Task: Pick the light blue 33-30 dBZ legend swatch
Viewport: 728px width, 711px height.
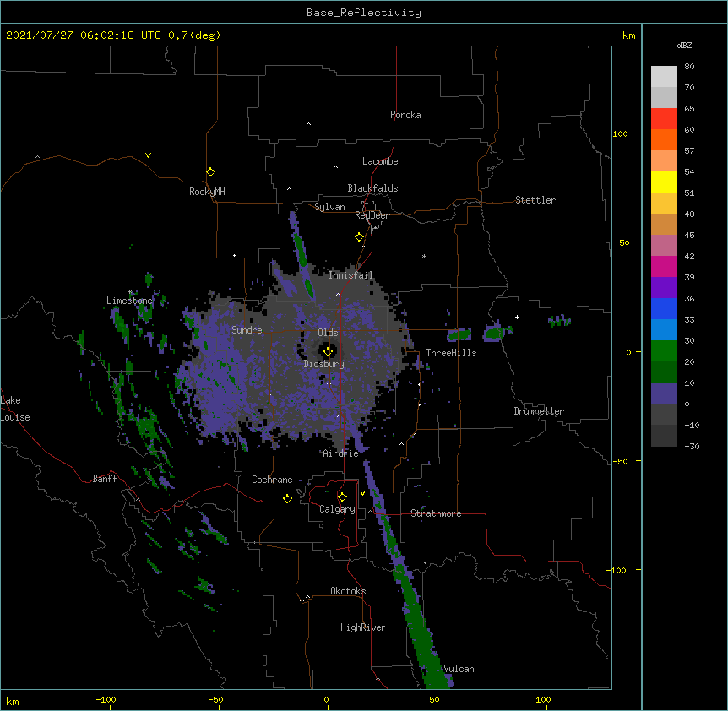Action: (x=664, y=329)
